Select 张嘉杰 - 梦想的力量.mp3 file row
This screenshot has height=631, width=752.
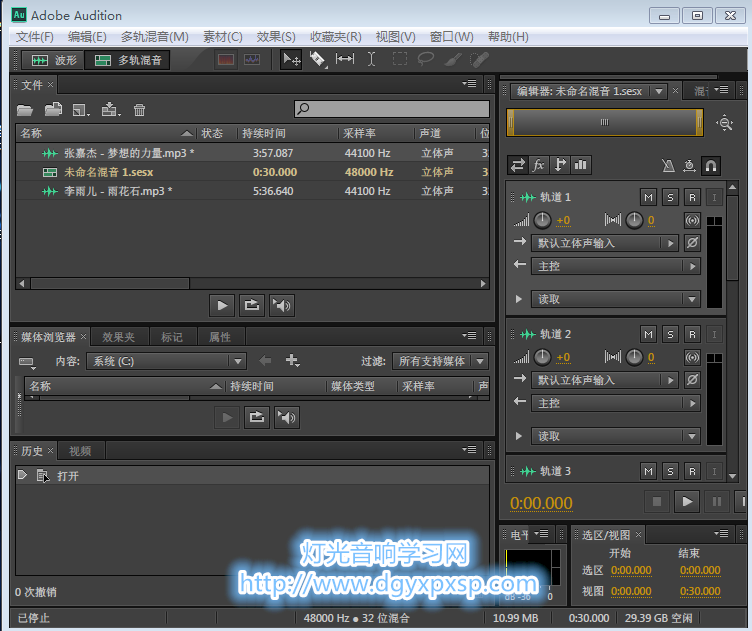[x=252, y=153]
